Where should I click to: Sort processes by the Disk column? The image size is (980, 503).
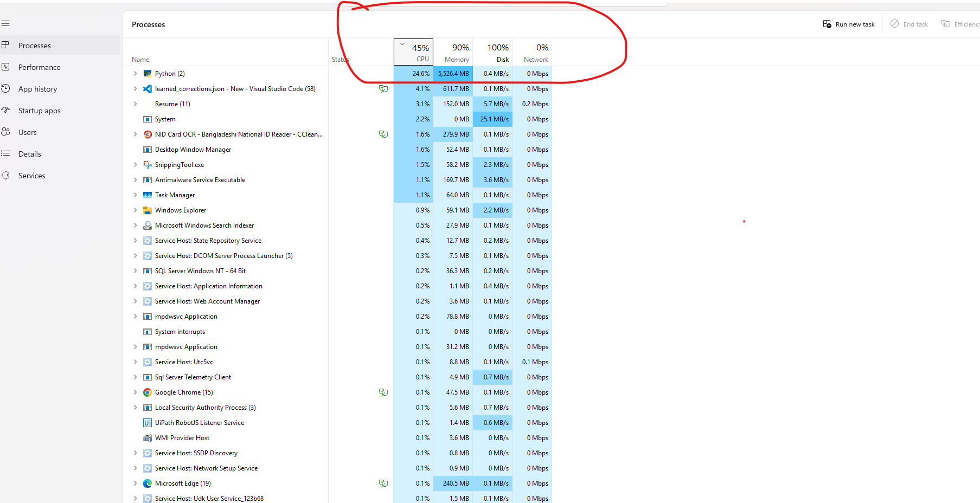click(492, 53)
